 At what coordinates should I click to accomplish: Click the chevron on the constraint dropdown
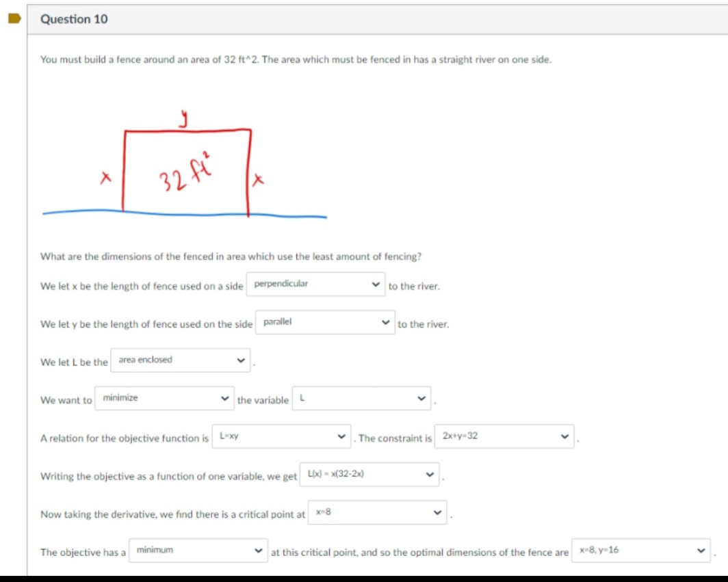[564, 436]
